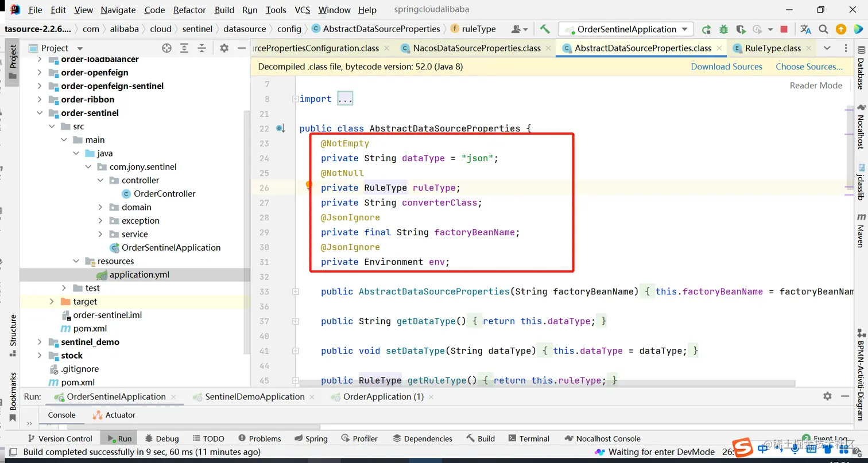
Task: Switch to the RuleType.class editor tab
Action: (x=772, y=48)
